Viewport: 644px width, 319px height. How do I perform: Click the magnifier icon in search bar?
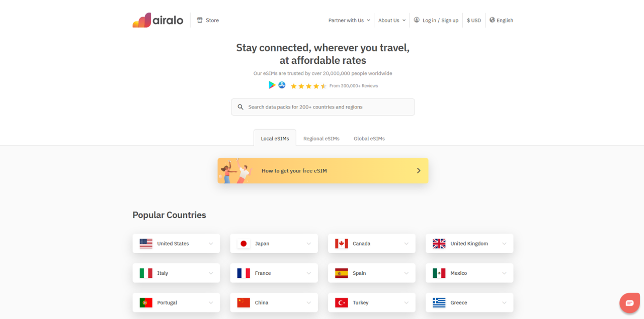pyautogui.click(x=240, y=107)
